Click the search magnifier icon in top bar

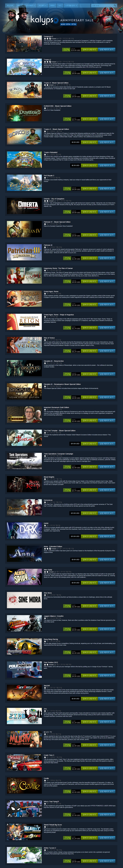[115, 5]
